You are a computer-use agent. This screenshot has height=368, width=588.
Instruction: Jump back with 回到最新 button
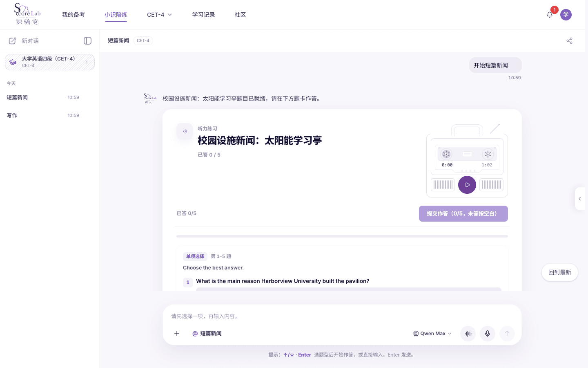point(560,272)
